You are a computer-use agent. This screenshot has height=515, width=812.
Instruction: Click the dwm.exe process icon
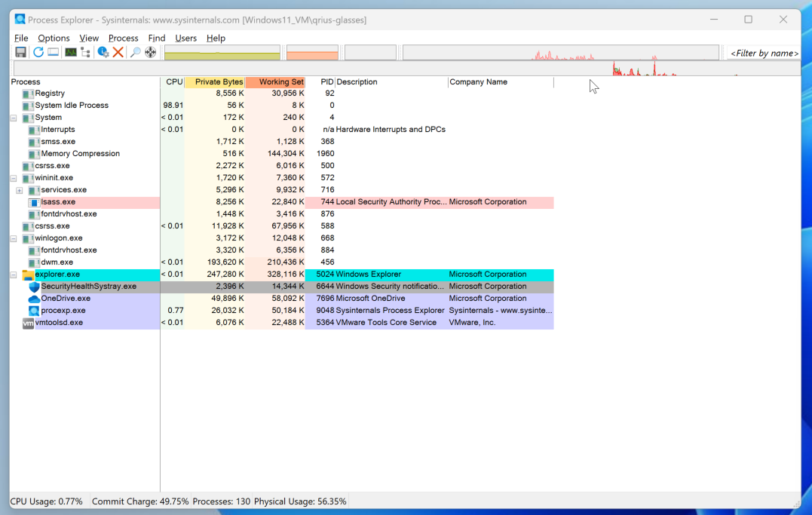(34, 262)
